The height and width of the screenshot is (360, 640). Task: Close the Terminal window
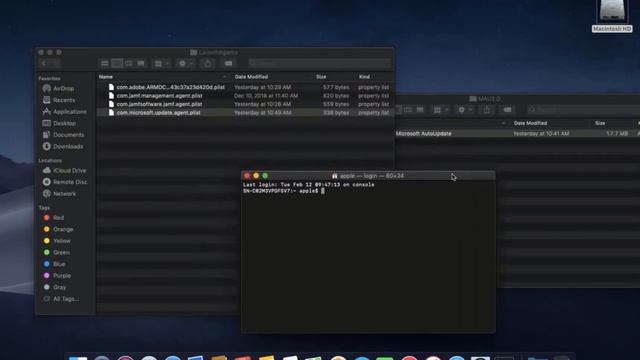(x=247, y=176)
